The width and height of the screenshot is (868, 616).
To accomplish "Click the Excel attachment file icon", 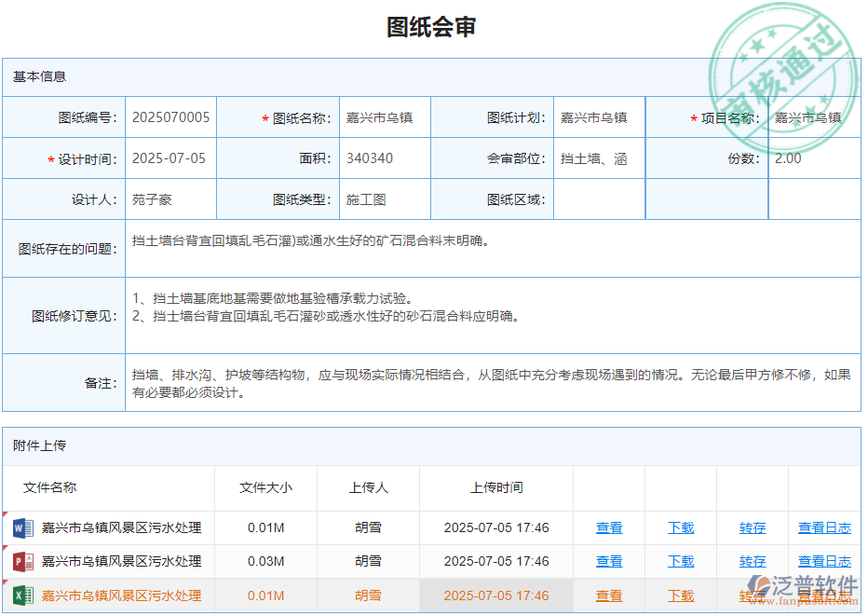I will point(21,595).
